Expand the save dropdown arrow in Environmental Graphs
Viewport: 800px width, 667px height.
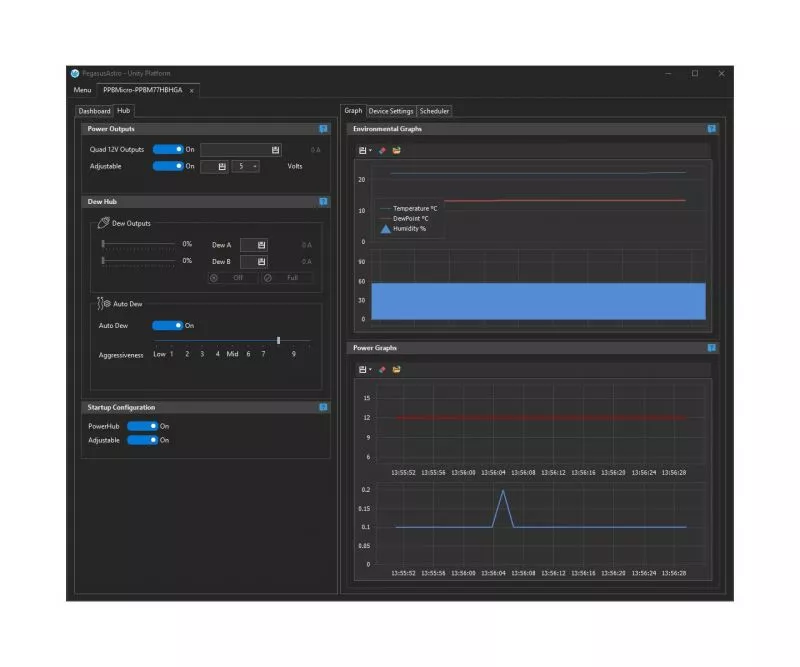pos(370,151)
